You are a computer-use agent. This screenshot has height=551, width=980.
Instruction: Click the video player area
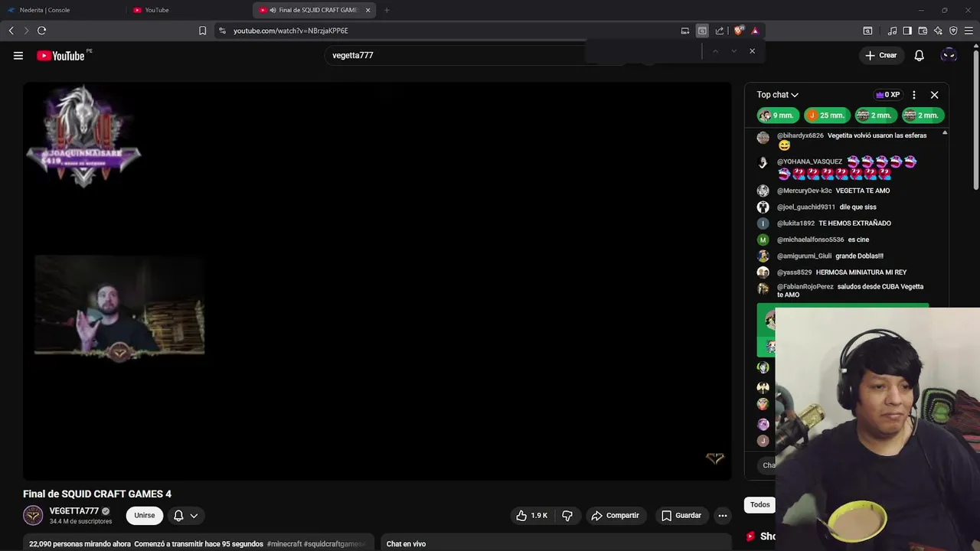(377, 281)
